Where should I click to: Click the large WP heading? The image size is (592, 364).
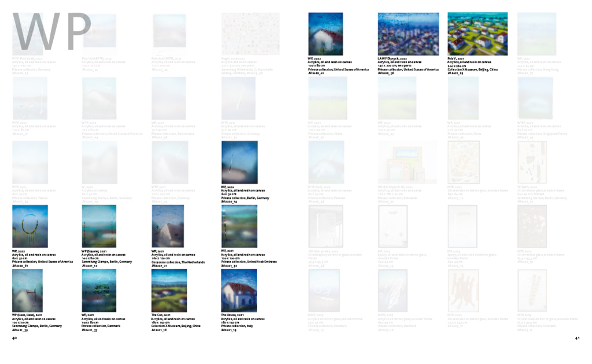pos(53,33)
